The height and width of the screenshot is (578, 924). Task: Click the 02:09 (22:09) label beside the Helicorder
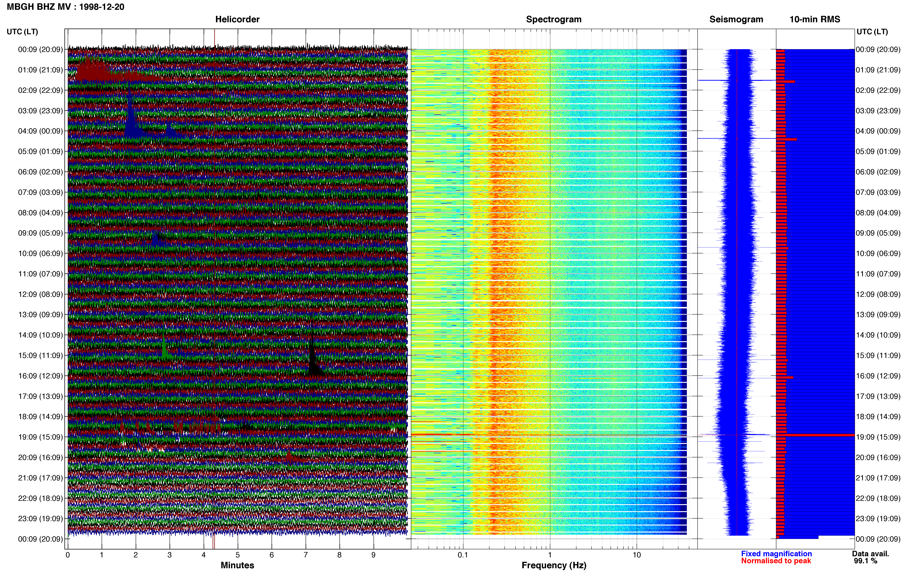pyautogui.click(x=40, y=90)
